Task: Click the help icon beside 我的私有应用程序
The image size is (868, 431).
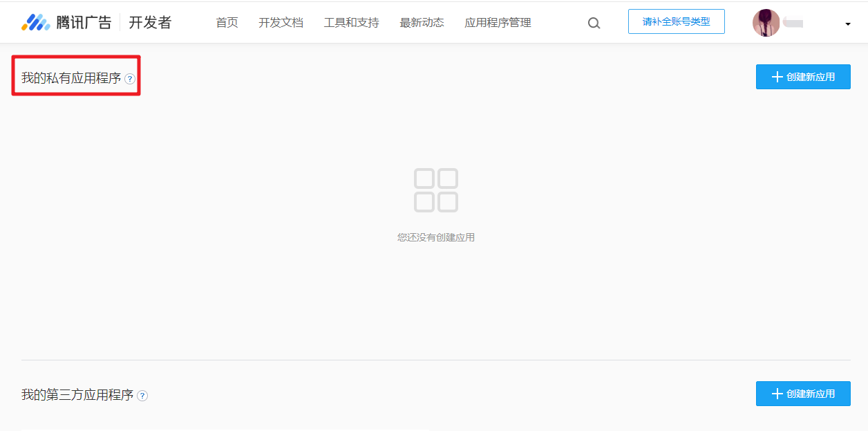Action: 129,79
